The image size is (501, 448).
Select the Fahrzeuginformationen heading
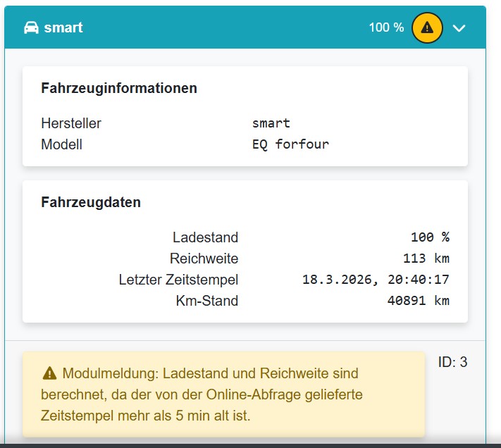click(x=119, y=88)
